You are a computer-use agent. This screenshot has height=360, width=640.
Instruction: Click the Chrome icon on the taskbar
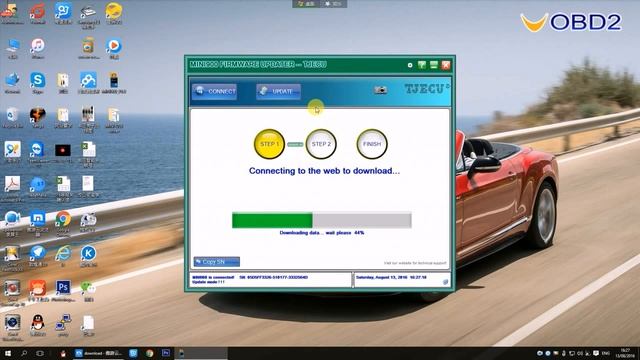149,353
